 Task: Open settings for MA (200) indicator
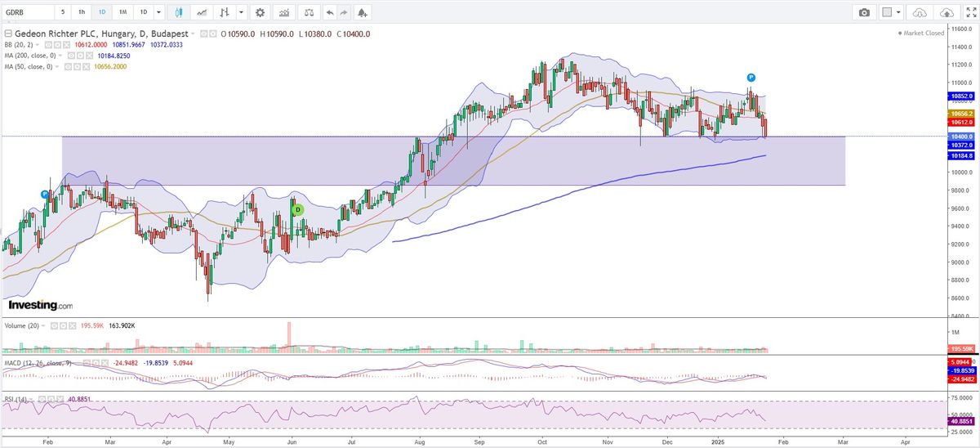click(x=80, y=56)
